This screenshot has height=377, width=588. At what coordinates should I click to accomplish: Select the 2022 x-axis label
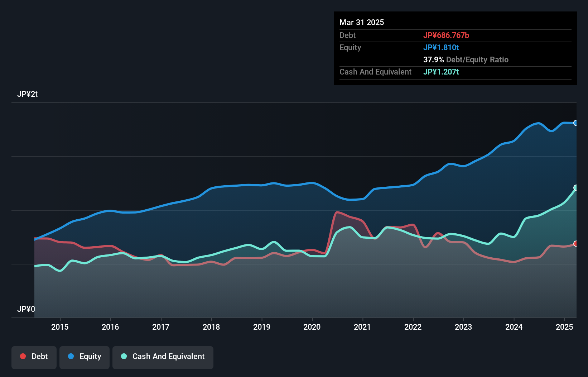pos(413,327)
